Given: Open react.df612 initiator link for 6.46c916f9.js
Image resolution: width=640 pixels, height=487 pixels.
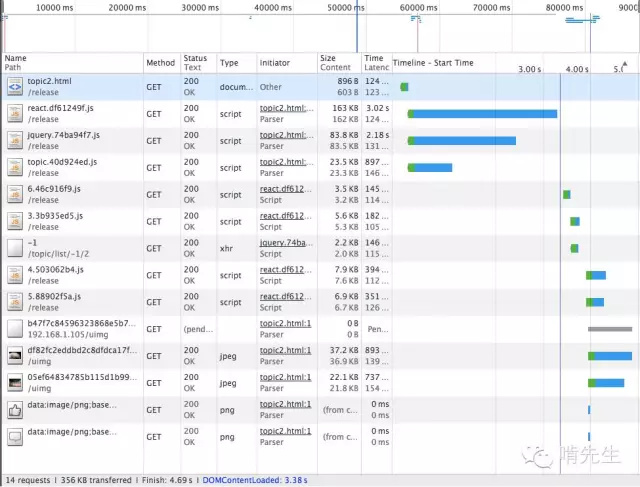Looking at the screenshot, I should tap(286, 189).
